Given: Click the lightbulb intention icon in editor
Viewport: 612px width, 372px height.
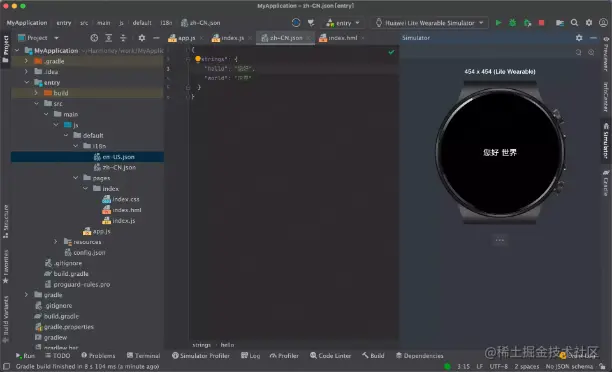Looking at the screenshot, I should 198,59.
